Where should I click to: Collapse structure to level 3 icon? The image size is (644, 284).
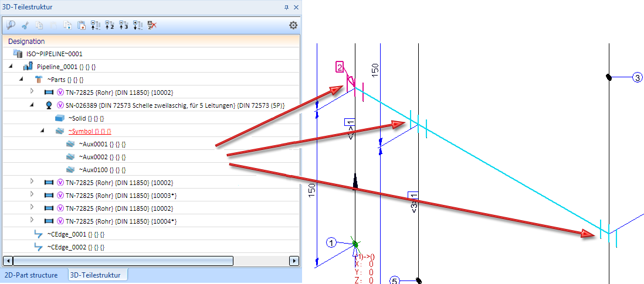coord(123,25)
